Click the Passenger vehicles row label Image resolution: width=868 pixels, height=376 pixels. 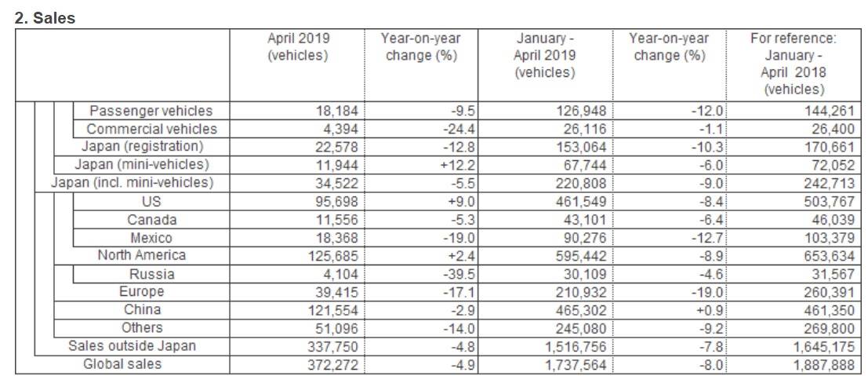point(151,111)
